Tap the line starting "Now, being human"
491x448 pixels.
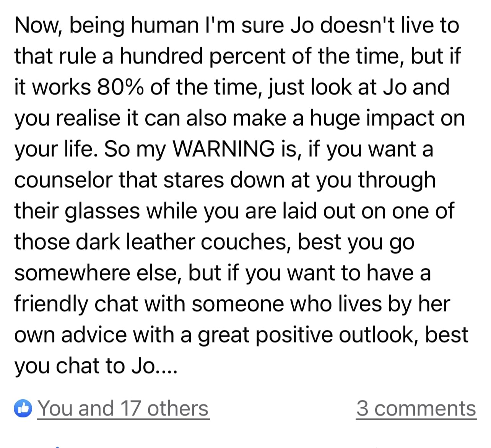[x=237, y=26]
